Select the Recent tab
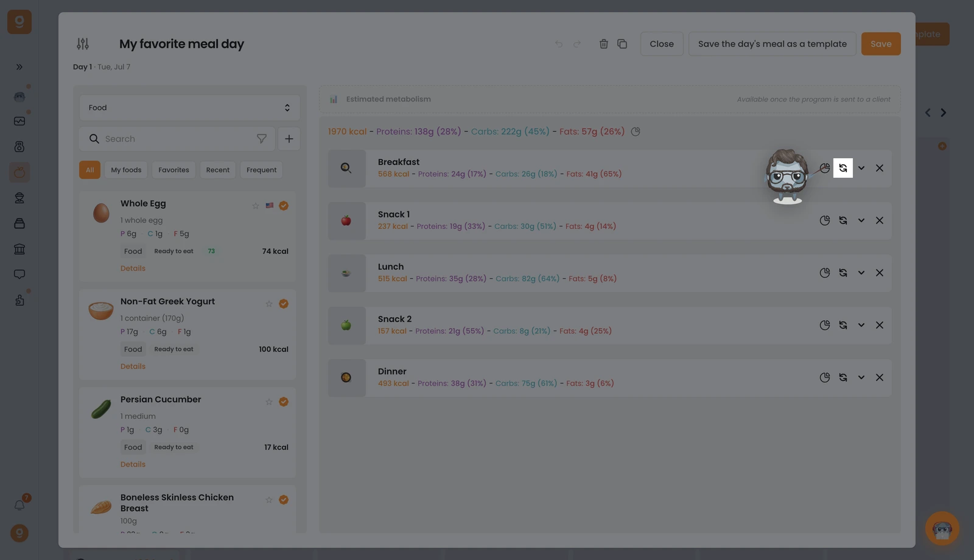Screen dimensions: 974x560 [x=218, y=170]
